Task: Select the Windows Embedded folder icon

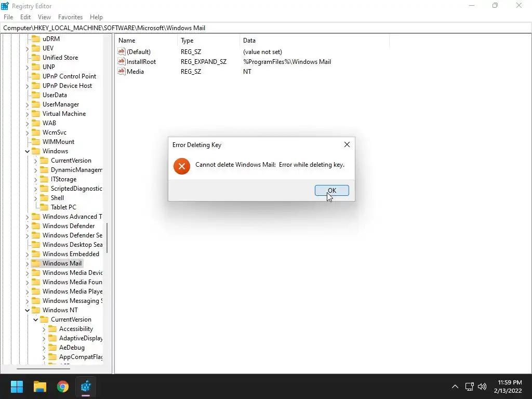Action: (x=36, y=254)
